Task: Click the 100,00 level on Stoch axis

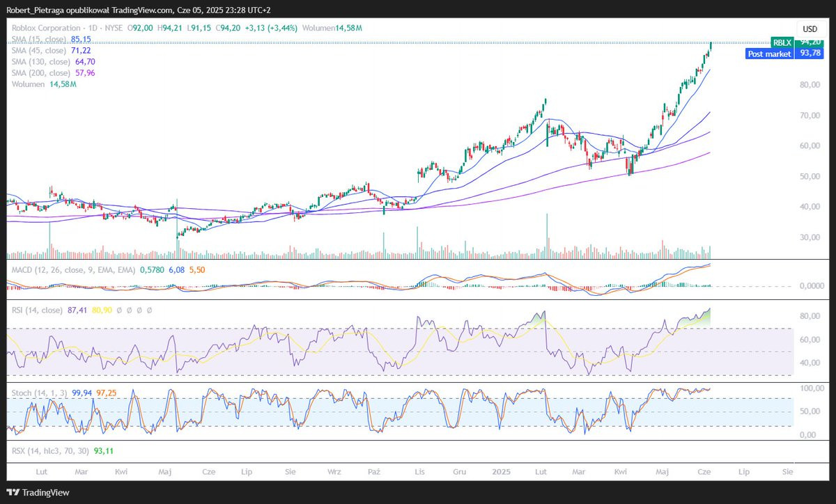Action: tap(811, 388)
